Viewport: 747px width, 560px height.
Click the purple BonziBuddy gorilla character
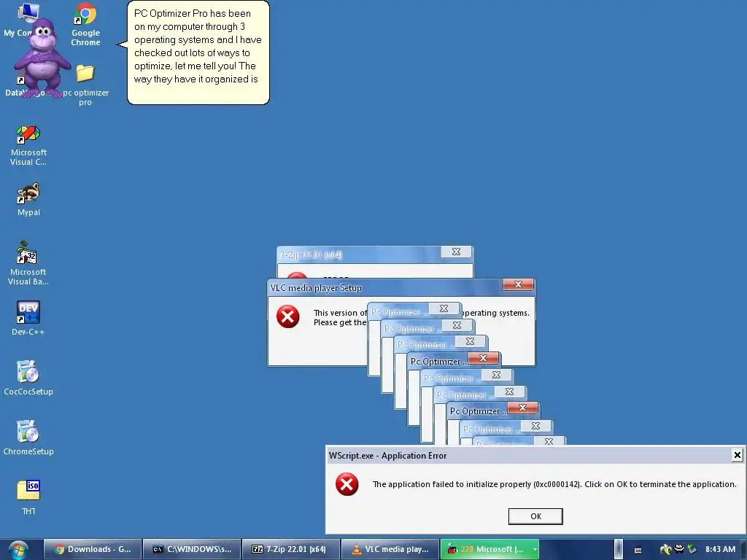click(x=42, y=58)
